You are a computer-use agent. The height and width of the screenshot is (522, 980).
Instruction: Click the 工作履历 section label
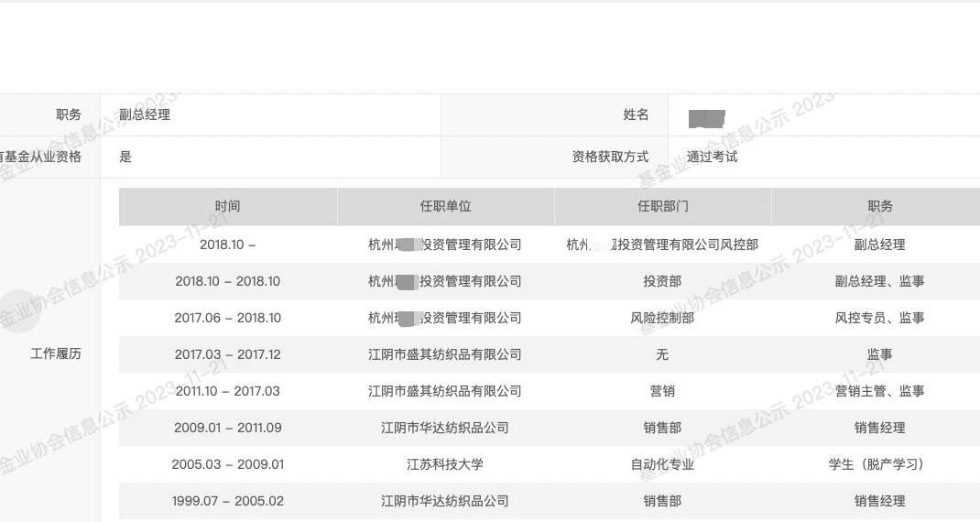56,353
